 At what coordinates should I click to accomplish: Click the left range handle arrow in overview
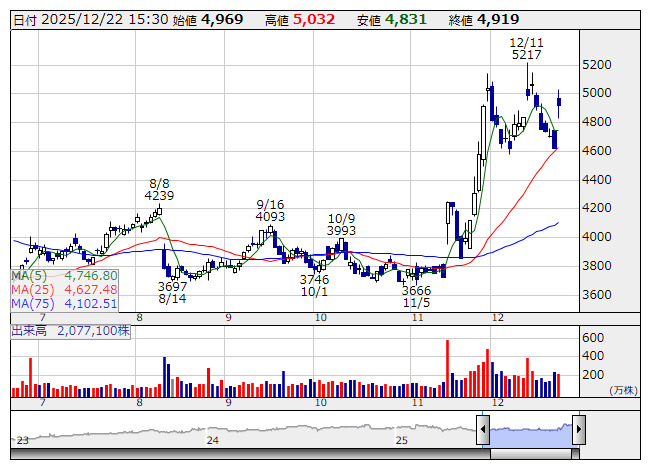pyautogui.click(x=483, y=430)
